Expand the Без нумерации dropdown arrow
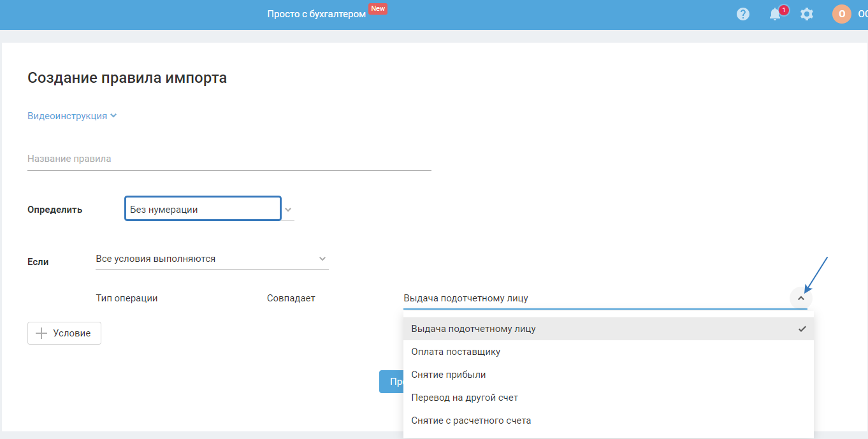 click(287, 209)
